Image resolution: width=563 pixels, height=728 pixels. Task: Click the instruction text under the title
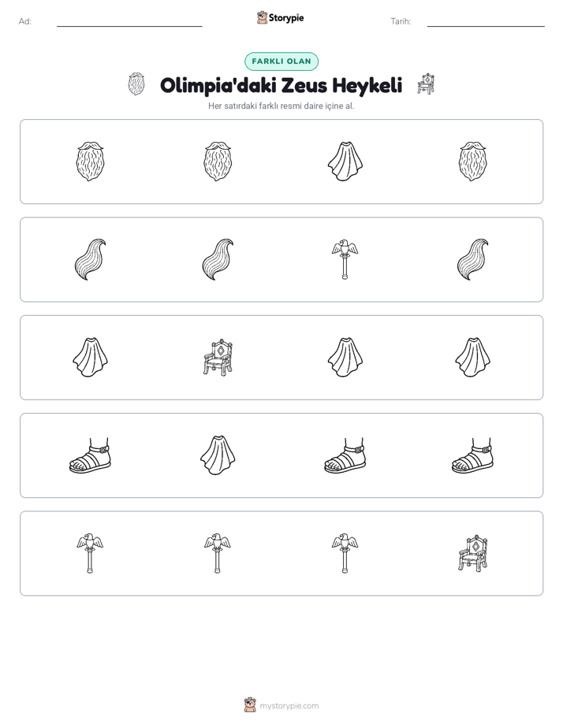coord(281,106)
